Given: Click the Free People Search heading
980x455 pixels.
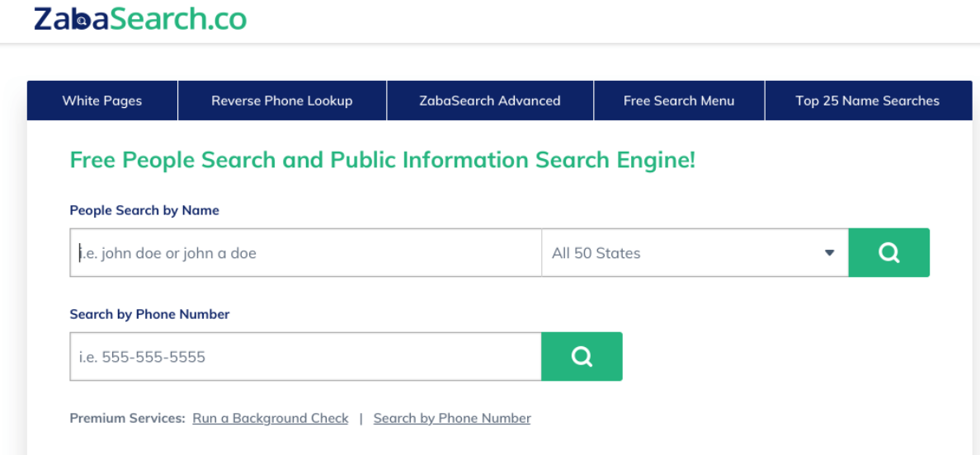Looking at the screenshot, I should [x=382, y=160].
